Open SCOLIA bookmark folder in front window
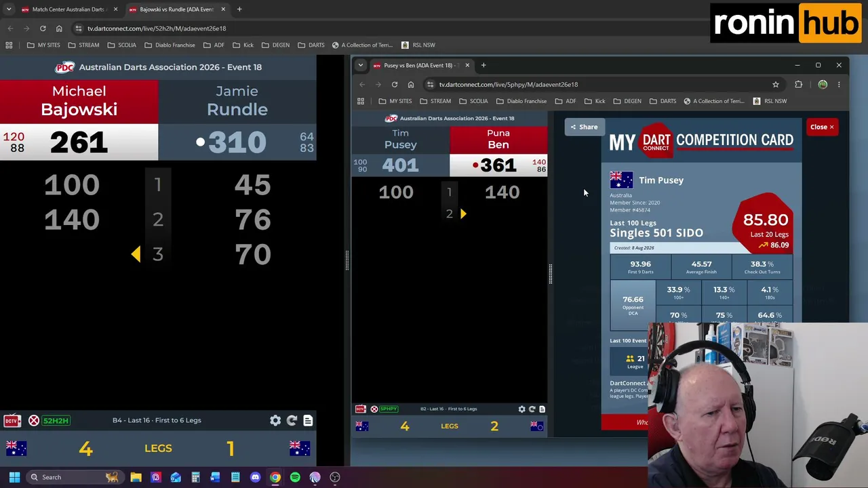This screenshot has width=868, height=488. point(473,101)
